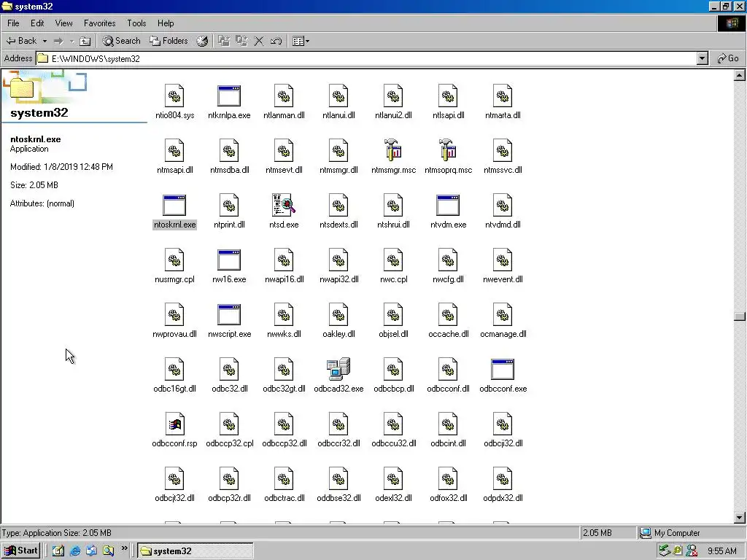The width and height of the screenshot is (747, 560).
Task: Expand the Back history dropdown arrow
Action: [x=44, y=41]
